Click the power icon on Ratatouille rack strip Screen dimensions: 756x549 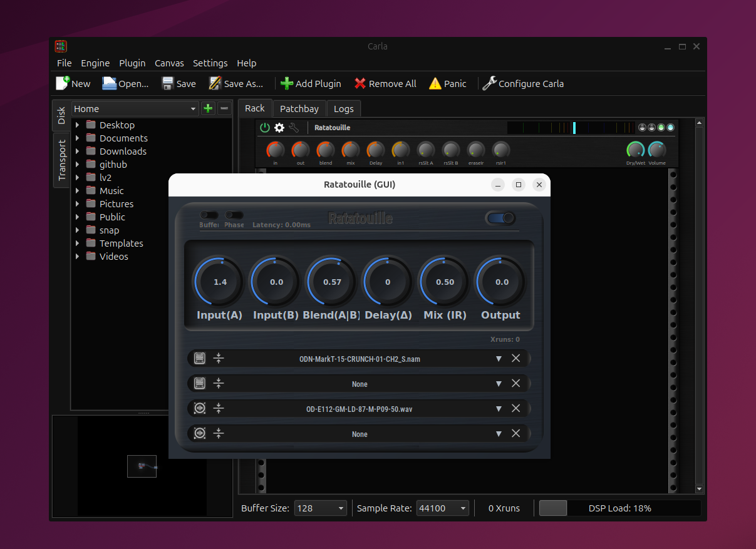(265, 128)
